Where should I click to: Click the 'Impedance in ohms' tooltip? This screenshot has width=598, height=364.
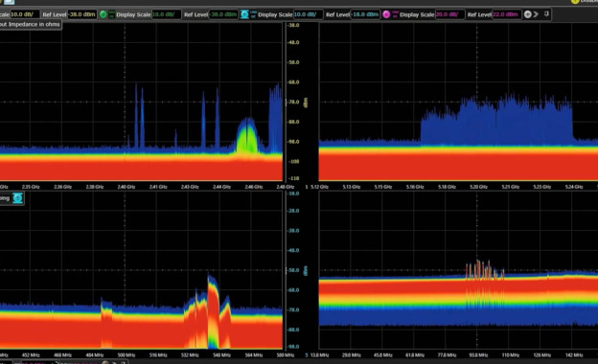click(30, 24)
